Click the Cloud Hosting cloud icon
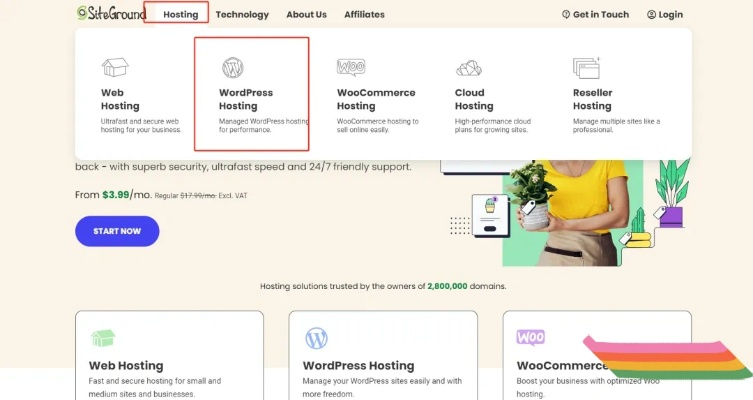753x400 pixels. click(469, 68)
